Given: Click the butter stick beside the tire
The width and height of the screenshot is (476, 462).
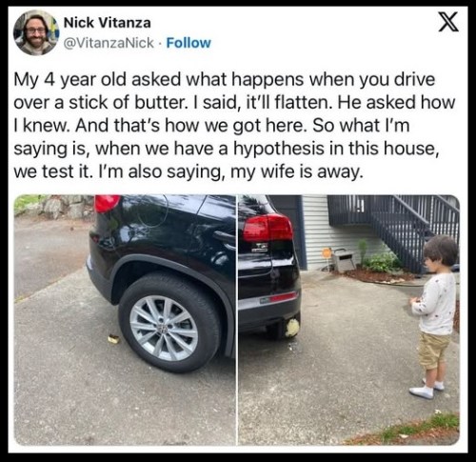Looking at the screenshot, I should coord(113,339).
